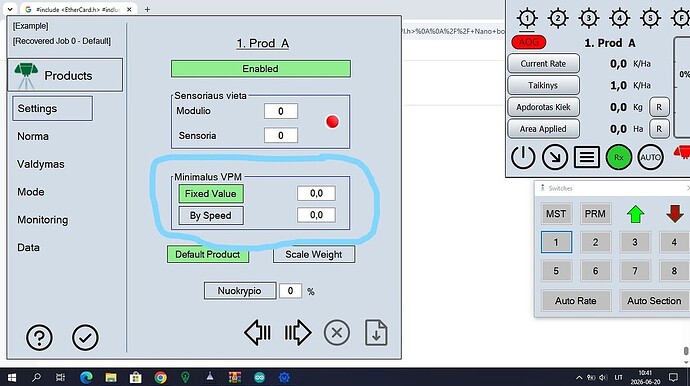This screenshot has height=386, width=690.
Task: Reset Apdorotas Kiek with its R button
Action: pos(659,107)
